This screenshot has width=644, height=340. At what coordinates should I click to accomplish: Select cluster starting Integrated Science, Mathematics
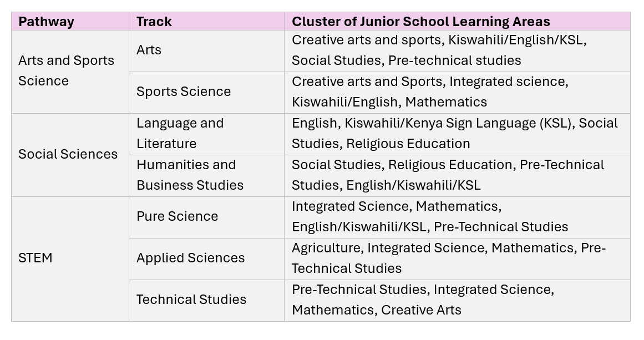(457, 217)
